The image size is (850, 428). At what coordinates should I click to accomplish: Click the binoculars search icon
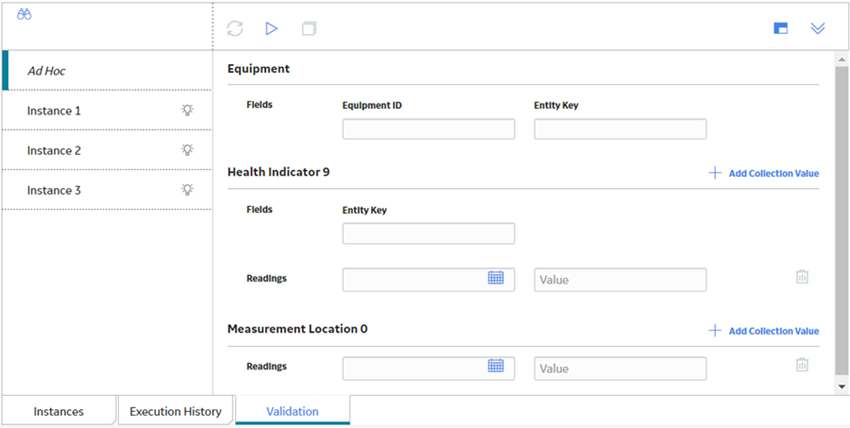coord(24,15)
